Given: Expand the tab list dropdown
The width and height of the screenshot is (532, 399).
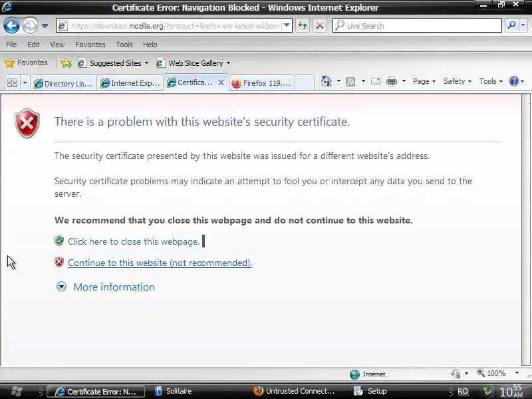Looking at the screenshot, I should (x=25, y=82).
